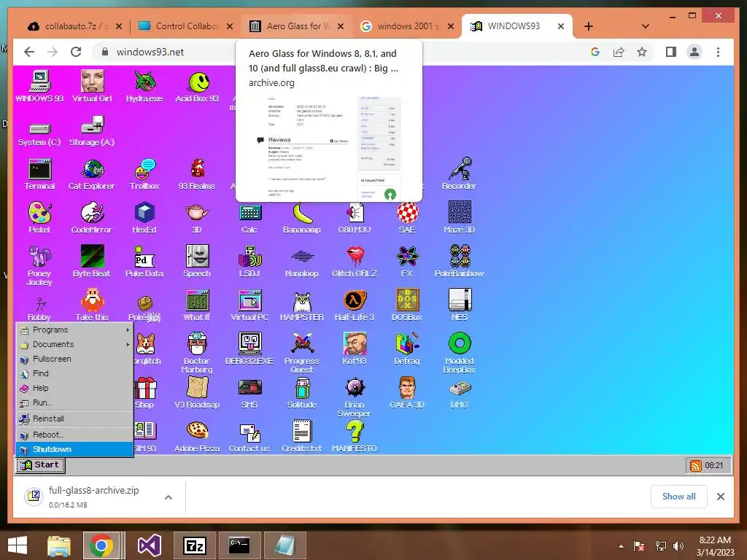Open Cat Explorer browser icon
Image resolution: width=747 pixels, height=560 pixels.
[92, 174]
